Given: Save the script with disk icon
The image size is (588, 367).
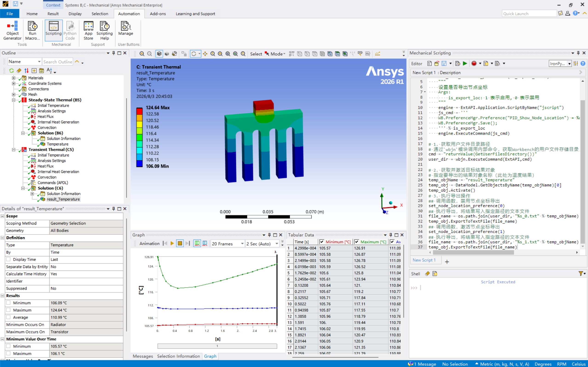Looking at the screenshot, I should point(444,63).
